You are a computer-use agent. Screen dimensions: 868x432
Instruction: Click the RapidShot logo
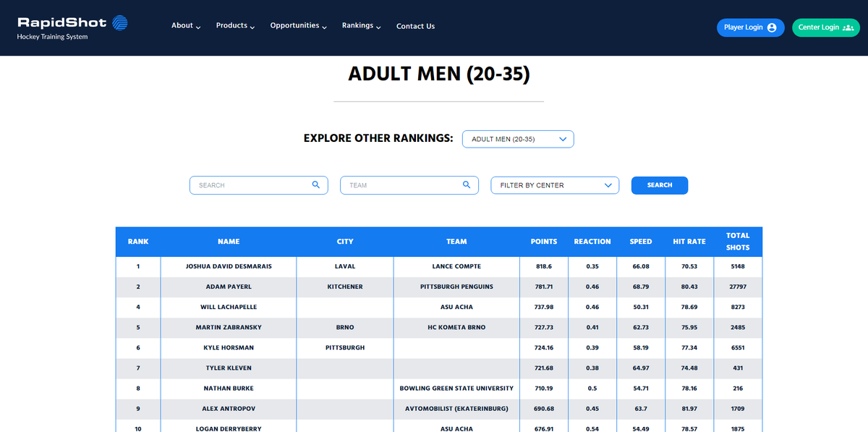pyautogui.click(x=73, y=27)
